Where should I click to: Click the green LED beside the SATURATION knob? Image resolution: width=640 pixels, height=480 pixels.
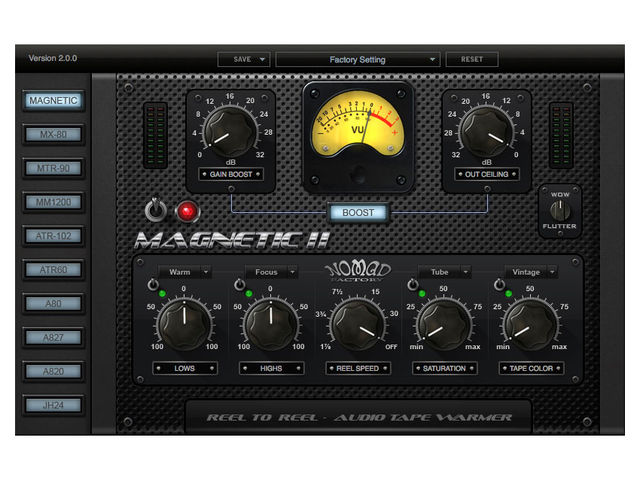click(422, 293)
